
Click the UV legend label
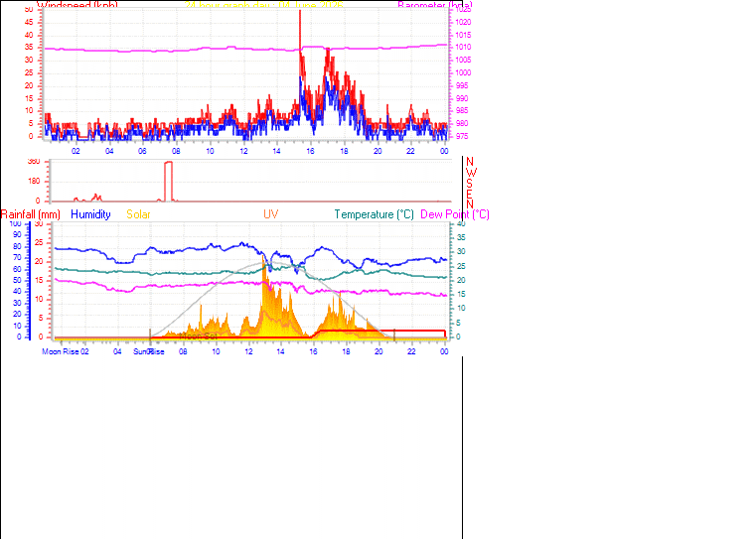click(270, 214)
